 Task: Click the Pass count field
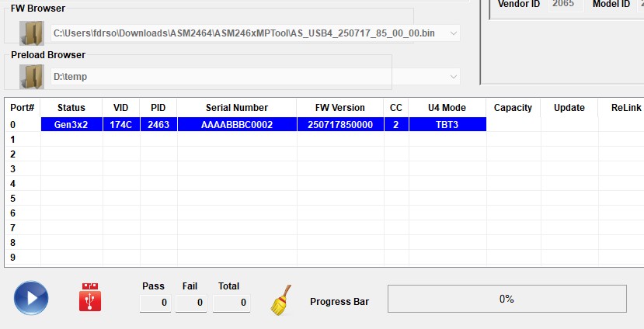coord(155,303)
